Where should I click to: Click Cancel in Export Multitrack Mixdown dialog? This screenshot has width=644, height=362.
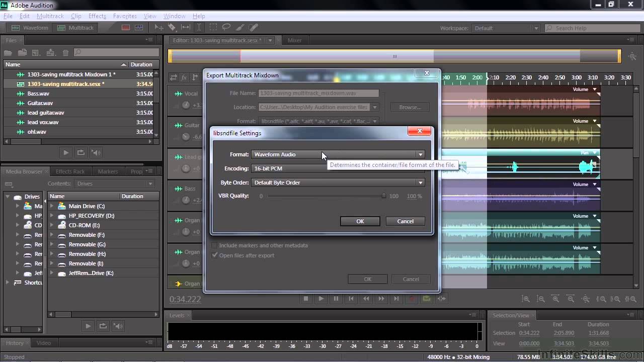click(411, 279)
